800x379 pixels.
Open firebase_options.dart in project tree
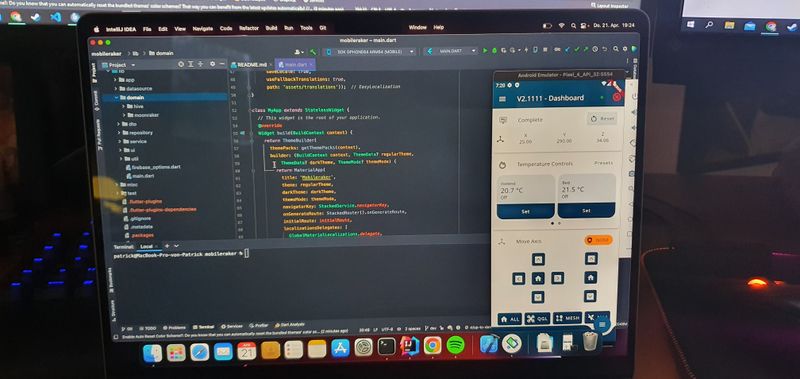pyautogui.click(x=153, y=167)
